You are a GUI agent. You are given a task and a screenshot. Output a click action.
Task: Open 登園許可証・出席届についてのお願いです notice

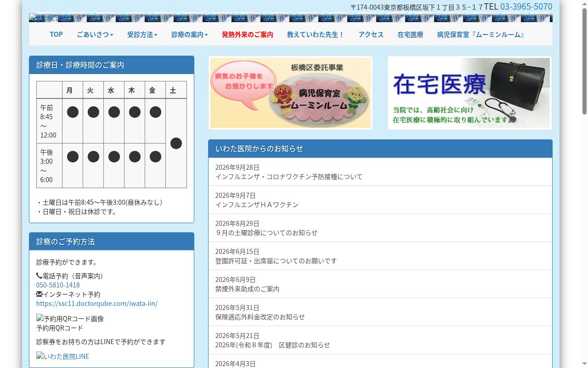coord(380,256)
